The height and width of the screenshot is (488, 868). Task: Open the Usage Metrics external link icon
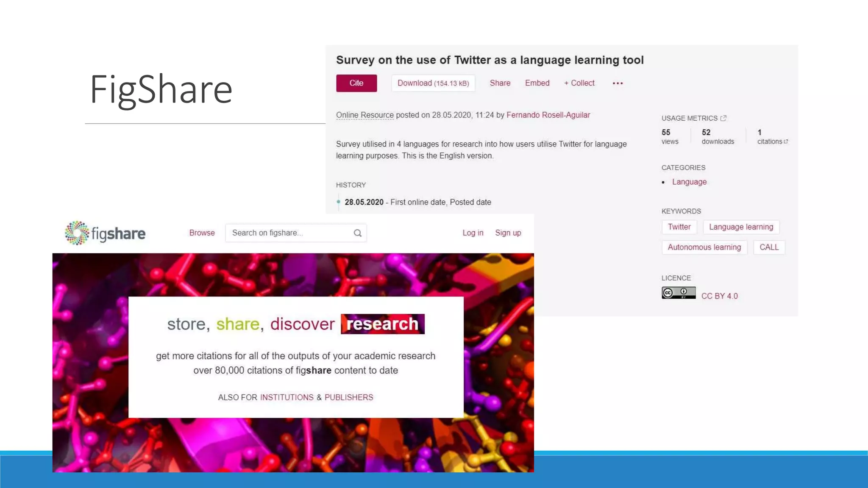point(723,118)
